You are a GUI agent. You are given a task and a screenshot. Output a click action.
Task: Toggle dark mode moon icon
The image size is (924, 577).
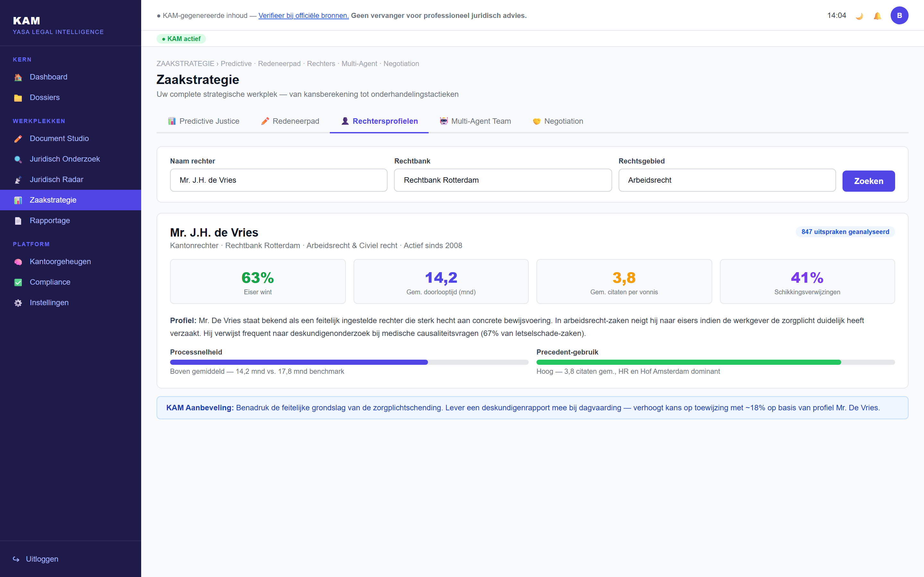tap(860, 16)
